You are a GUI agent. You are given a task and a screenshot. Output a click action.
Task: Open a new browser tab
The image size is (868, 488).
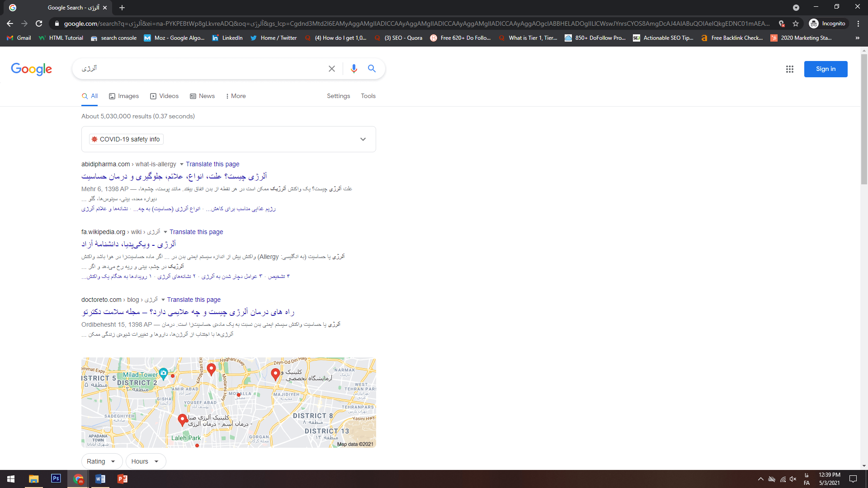(122, 8)
